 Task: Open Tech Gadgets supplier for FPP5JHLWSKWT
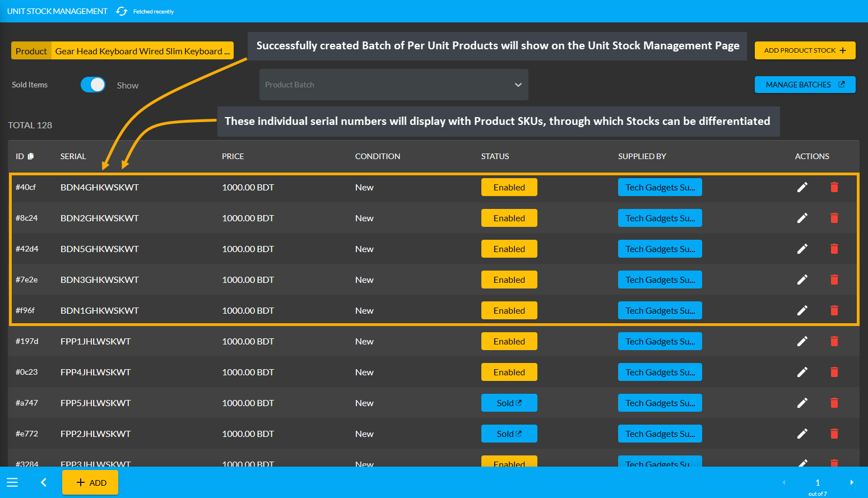click(660, 403)
